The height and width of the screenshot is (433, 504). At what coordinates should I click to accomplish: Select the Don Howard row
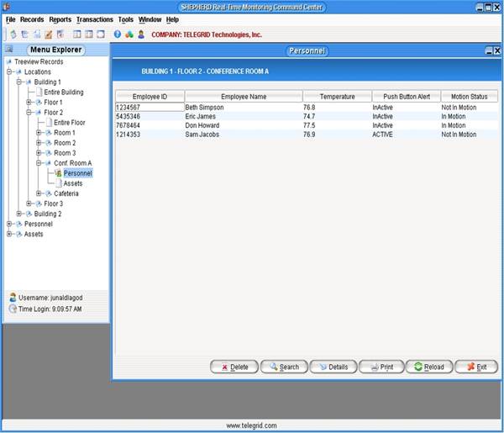[x=307, y=125]
